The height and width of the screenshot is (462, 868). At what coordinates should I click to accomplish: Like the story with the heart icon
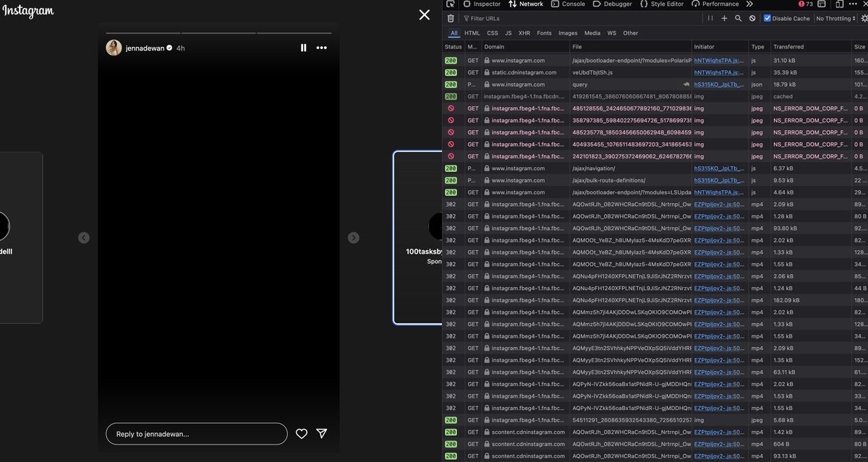(301, 433)
